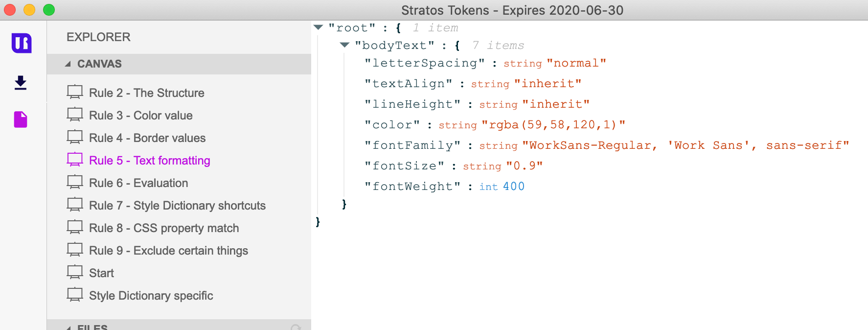This screenshot has width=868, height=330.
Task: Select the purple file document icon
Action: tap(21, 119)
